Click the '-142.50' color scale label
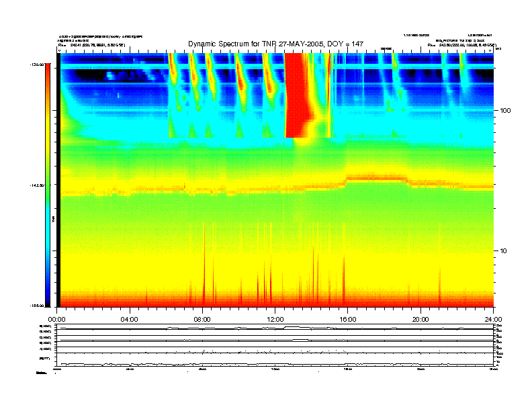This screenshot has height=411, width=532. (37, 185)
